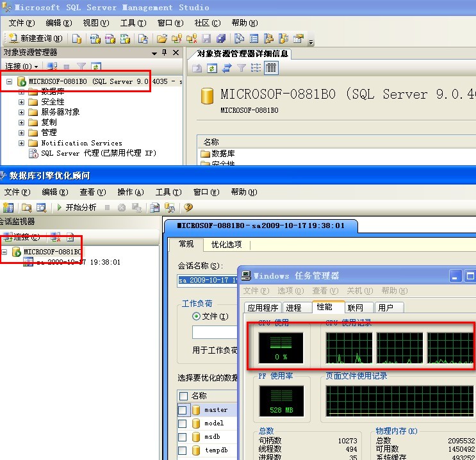Collapse MICROSOF-0881B0 node in session monitor
476x460 pixels.
pyautogui.click(x=4, y=252)
